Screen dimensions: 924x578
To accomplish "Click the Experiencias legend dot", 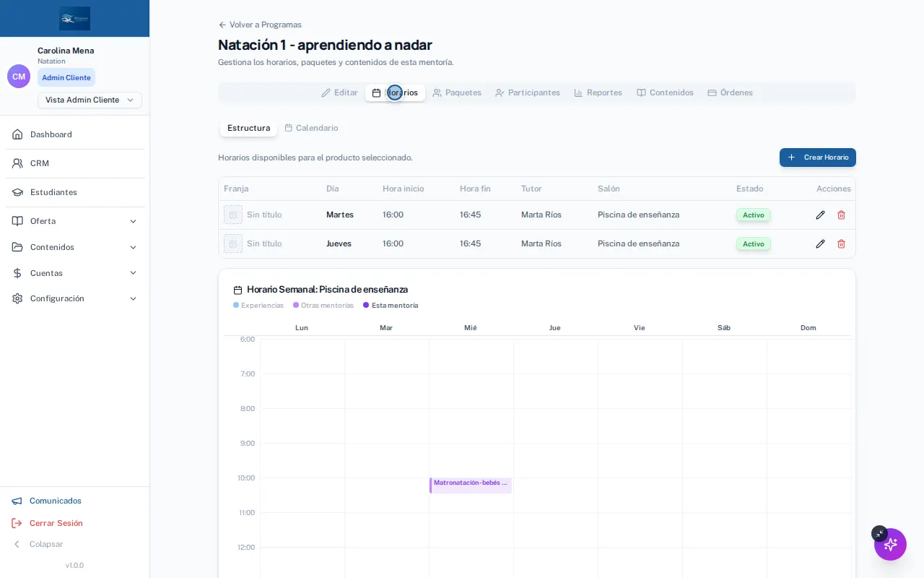I will tap(236, 305).
